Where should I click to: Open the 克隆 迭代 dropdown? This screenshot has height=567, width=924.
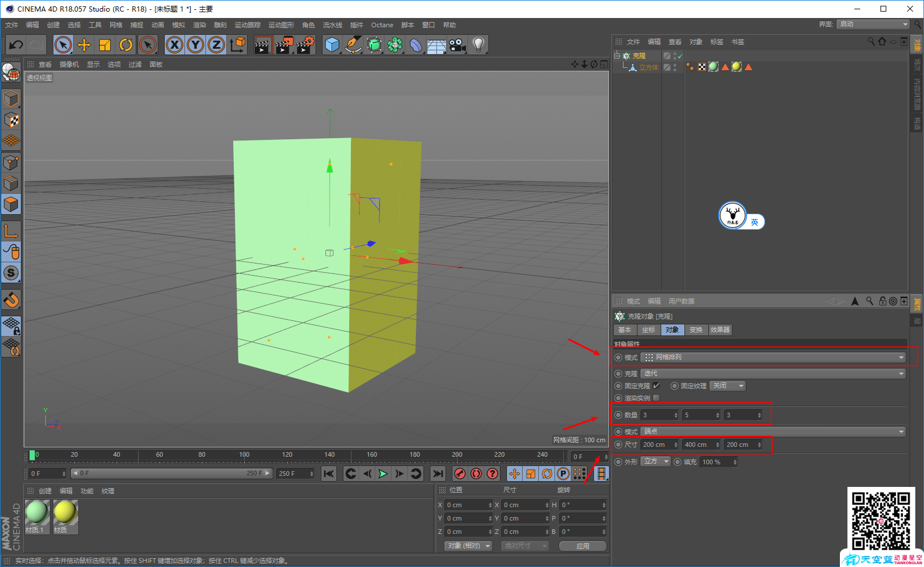click(773, 374)
